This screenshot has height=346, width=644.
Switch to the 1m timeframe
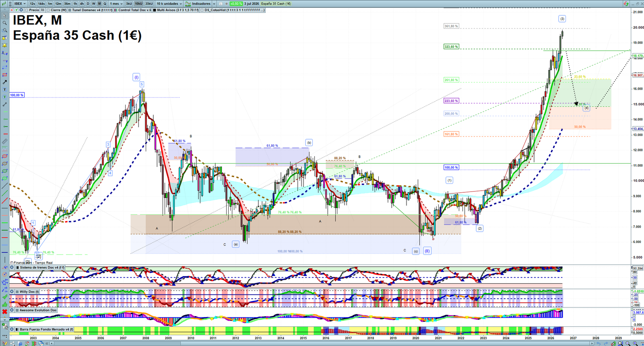(x=50, y=4)
